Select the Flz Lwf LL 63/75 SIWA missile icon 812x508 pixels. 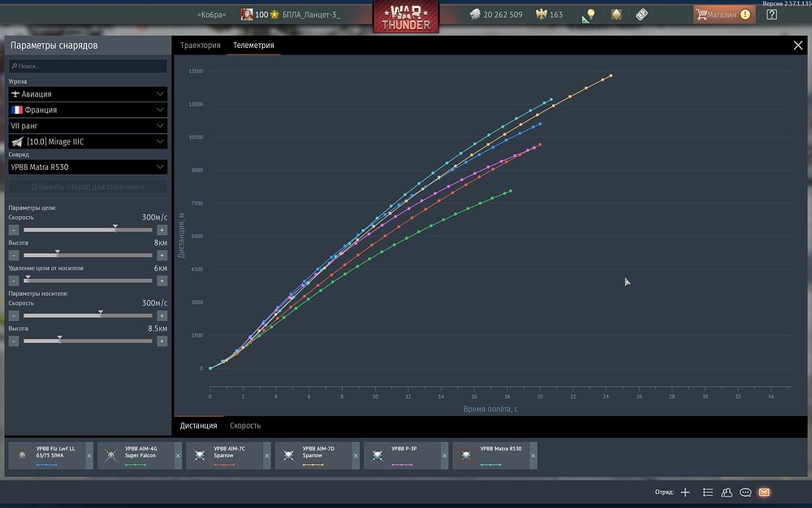[22, 456]
